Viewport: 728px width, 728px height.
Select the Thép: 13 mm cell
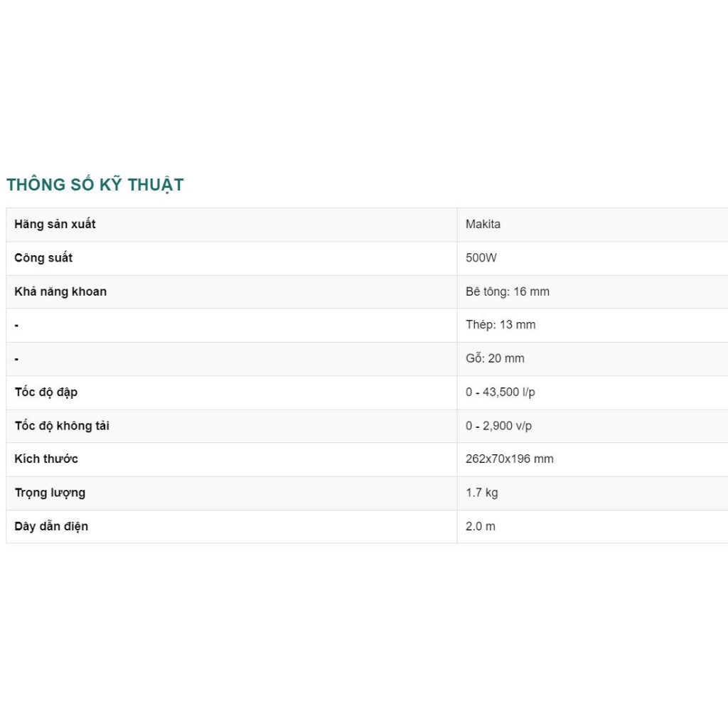500,325
